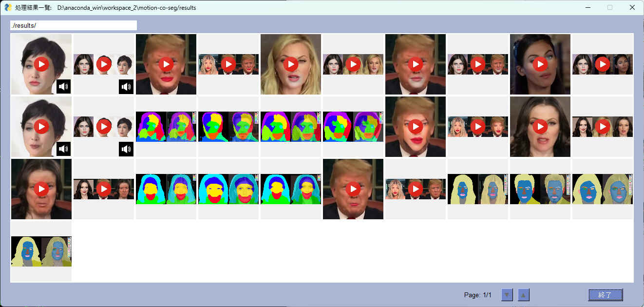The image size is (644, 307).
Task: Play top-row dark-haired woman glancing sideways video
Action: [x=540, y=64]
